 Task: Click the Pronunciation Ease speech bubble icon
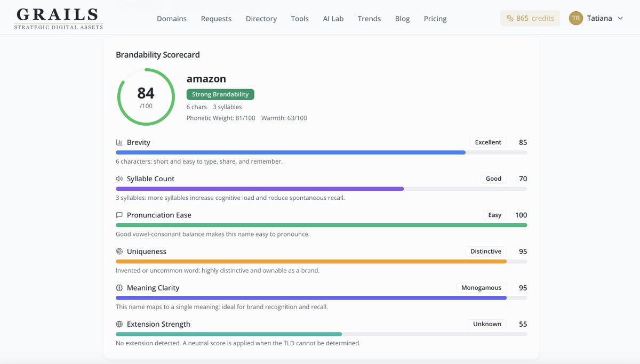[x=119, y=215]
